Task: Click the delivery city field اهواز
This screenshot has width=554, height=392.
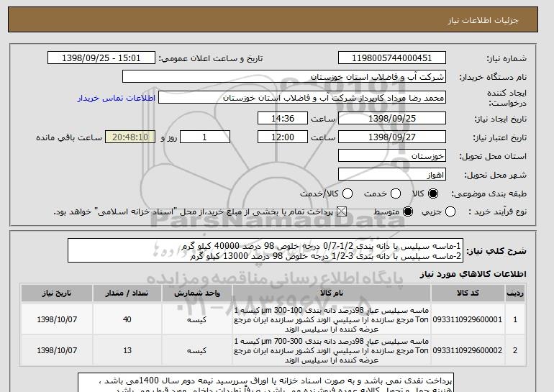Action: 392,174
